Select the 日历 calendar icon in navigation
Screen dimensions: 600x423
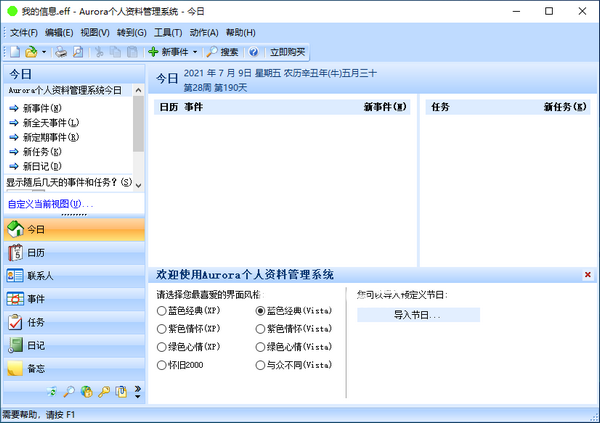(x=15, y=253)
